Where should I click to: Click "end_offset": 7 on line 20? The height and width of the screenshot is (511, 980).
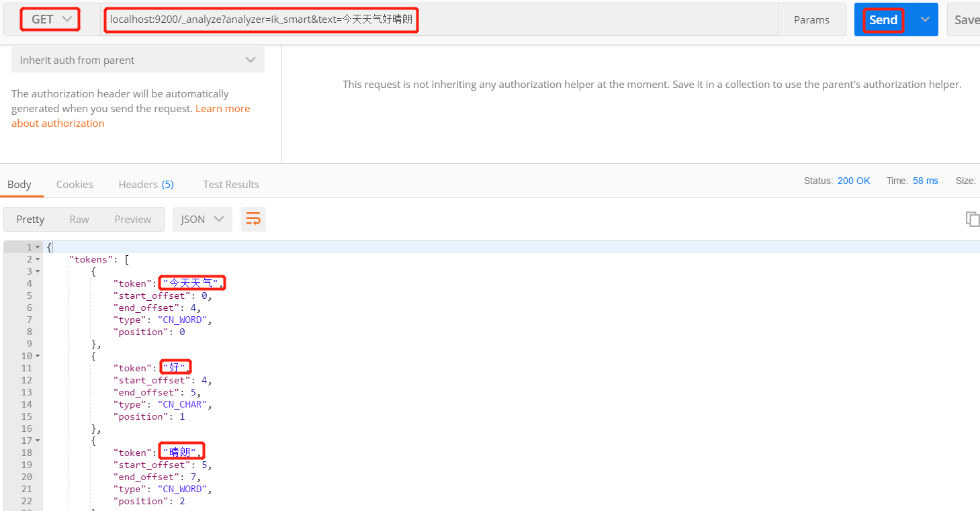pyautogui.click(x=155, y=477)
